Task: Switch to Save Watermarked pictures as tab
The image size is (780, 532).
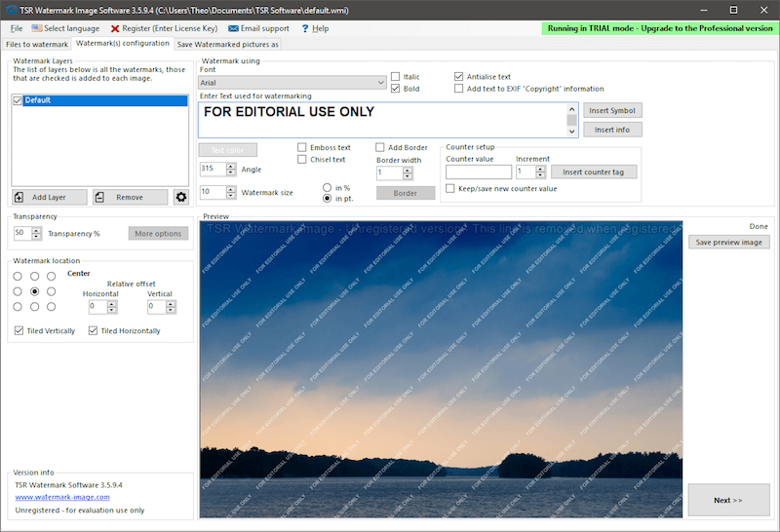Action: pos(228,44)
